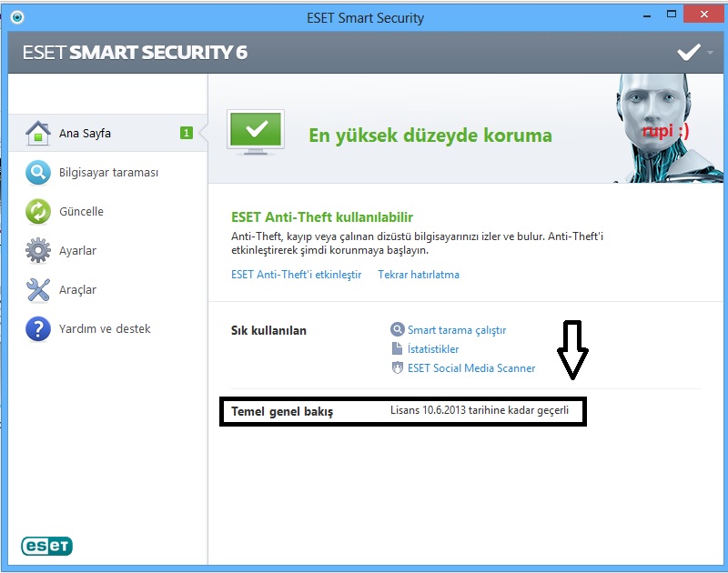The width and height of the screenshot is (728, 573).
Task: Click the green notification badge on Ana Sayfa
Action: 186,133
